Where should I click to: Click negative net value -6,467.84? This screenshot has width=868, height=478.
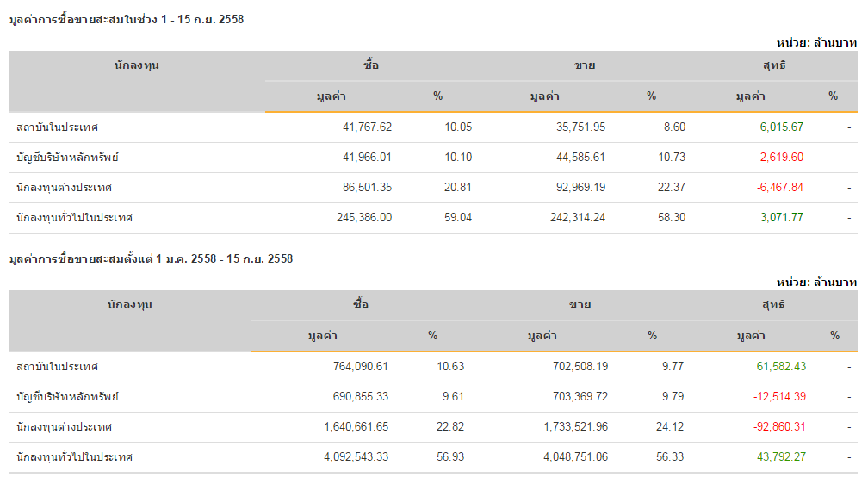point(779,188)
